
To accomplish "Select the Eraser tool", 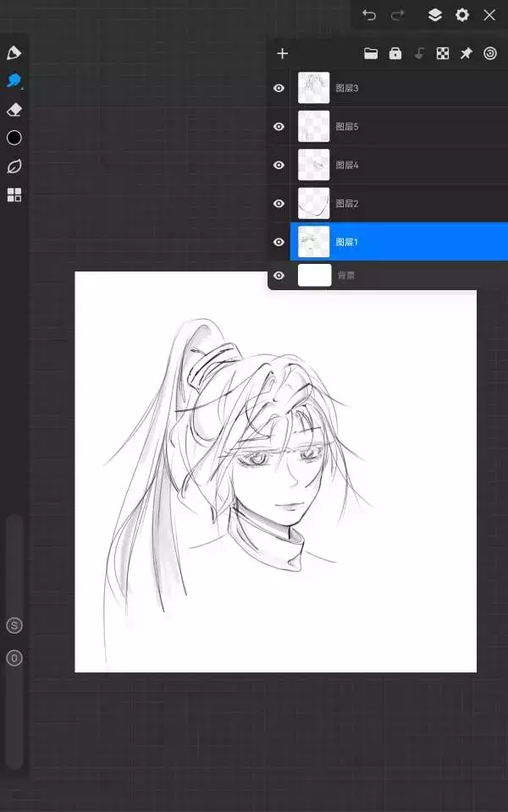I will pyautogui.click(x=14, y=110).
